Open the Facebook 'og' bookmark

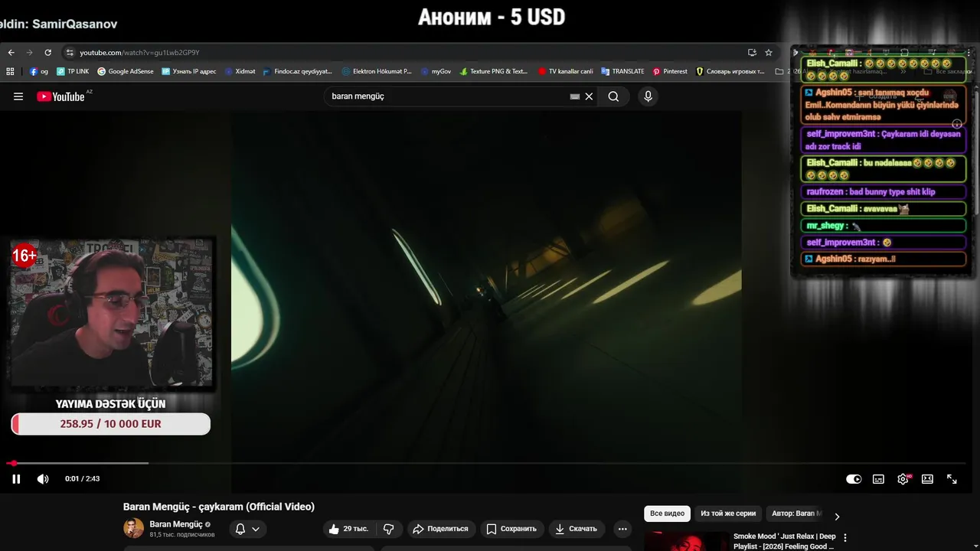pyautogui.click(x=39, y=71)
